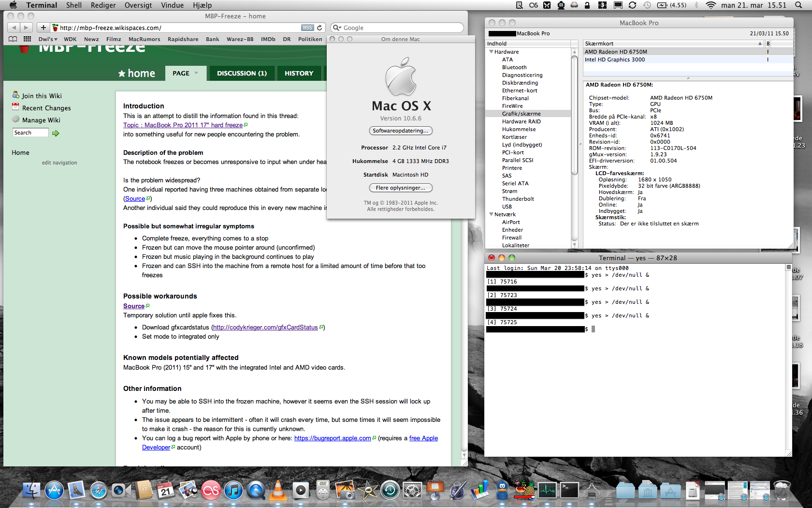This screenshot has width=812, height=508.
Task: Open the Oversigt menu
Action: point(138,5)
